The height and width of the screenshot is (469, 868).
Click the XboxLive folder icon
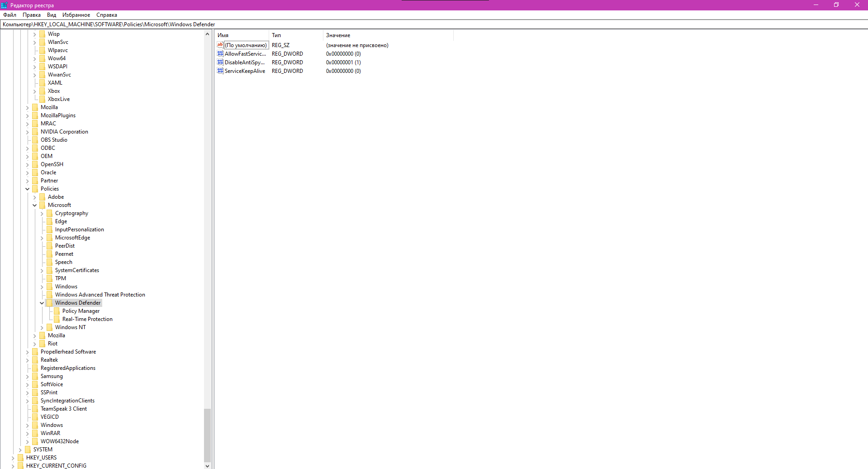click(x=43, y=99)
